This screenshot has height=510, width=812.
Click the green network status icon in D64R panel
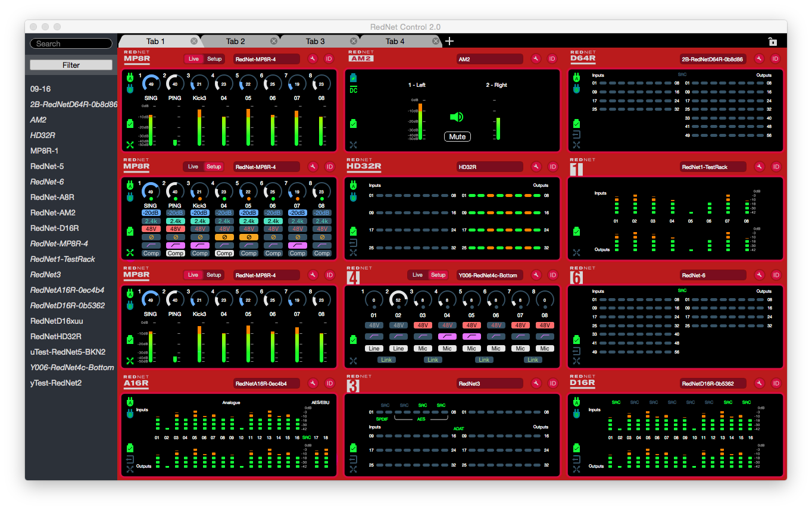tap(576, 124)
